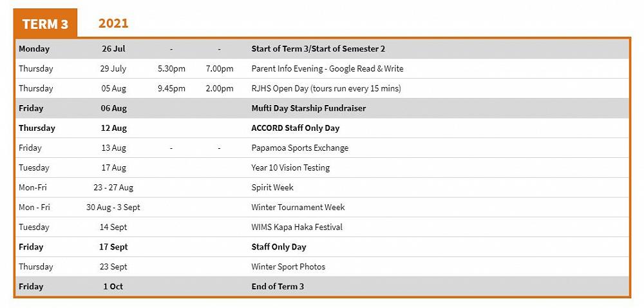Click the Mon-Fri day cell for Spirit Week

tap(33, 188)
